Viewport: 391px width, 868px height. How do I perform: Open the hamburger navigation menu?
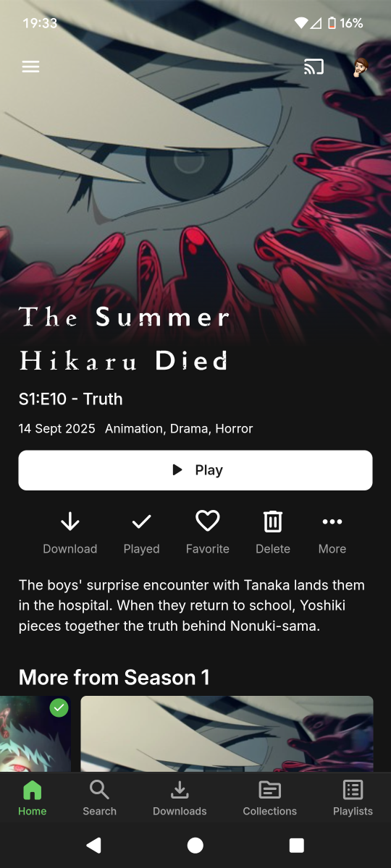[x=30, y=67]
